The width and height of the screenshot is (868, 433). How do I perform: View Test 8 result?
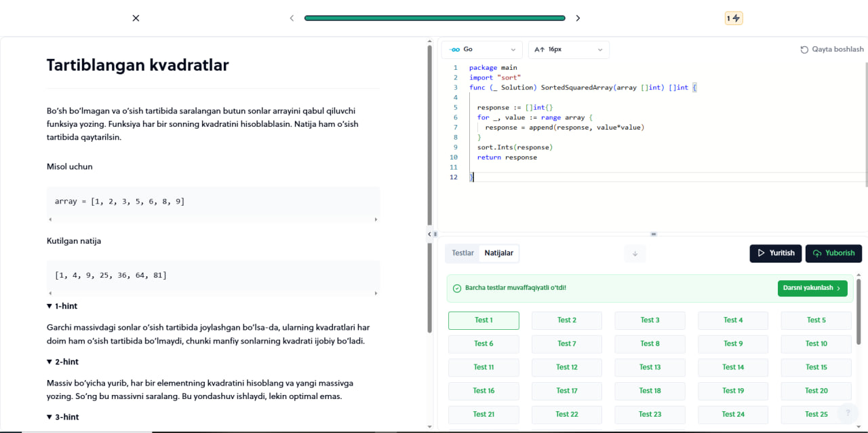650,344
